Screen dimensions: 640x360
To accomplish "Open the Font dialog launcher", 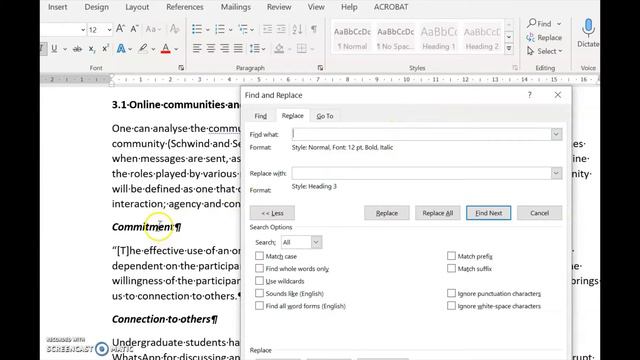I will (x=181, y=68).
